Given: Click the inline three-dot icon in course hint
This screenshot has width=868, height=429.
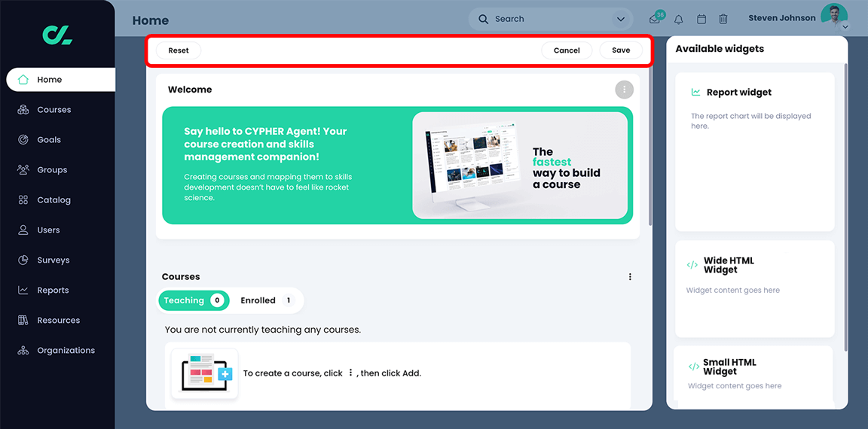Looking at the screenshot, I should click(350, 373).
